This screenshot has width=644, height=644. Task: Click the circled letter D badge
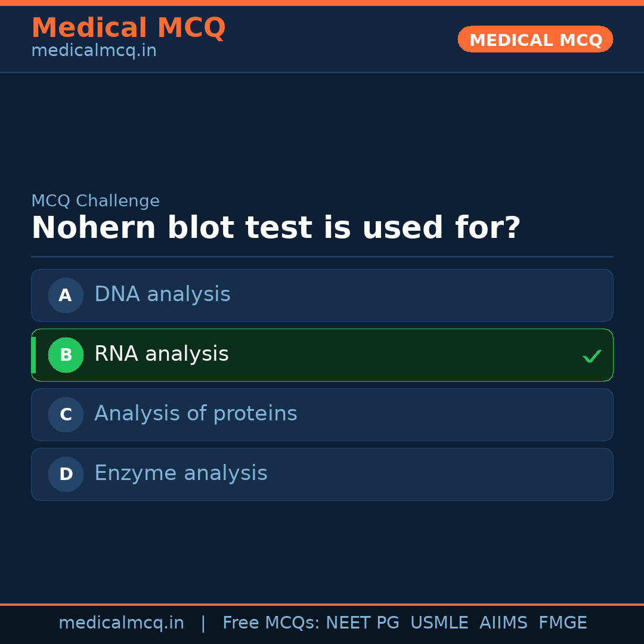(66, 474)
